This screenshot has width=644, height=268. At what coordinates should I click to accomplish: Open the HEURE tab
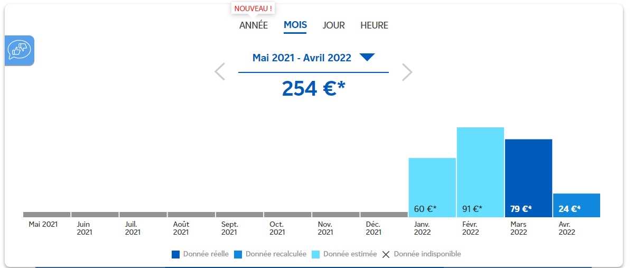tap(374, 25)
